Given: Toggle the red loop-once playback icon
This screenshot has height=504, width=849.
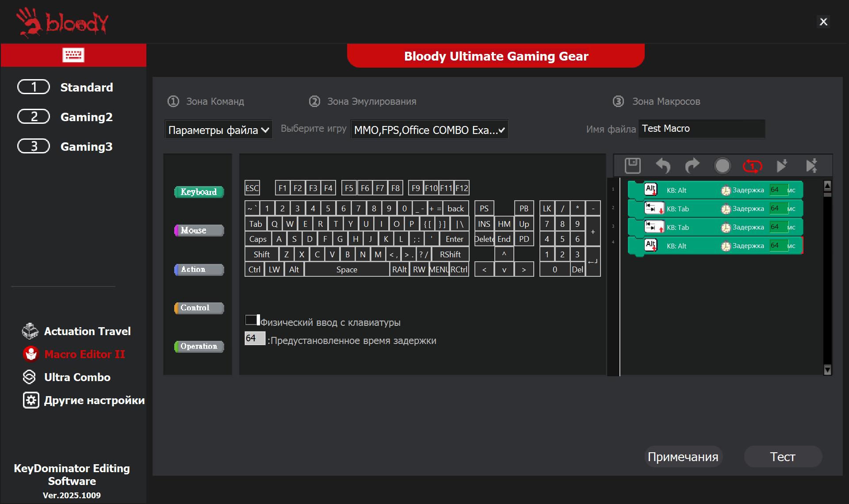Looking at the screenshot, I should pos(752,166).
